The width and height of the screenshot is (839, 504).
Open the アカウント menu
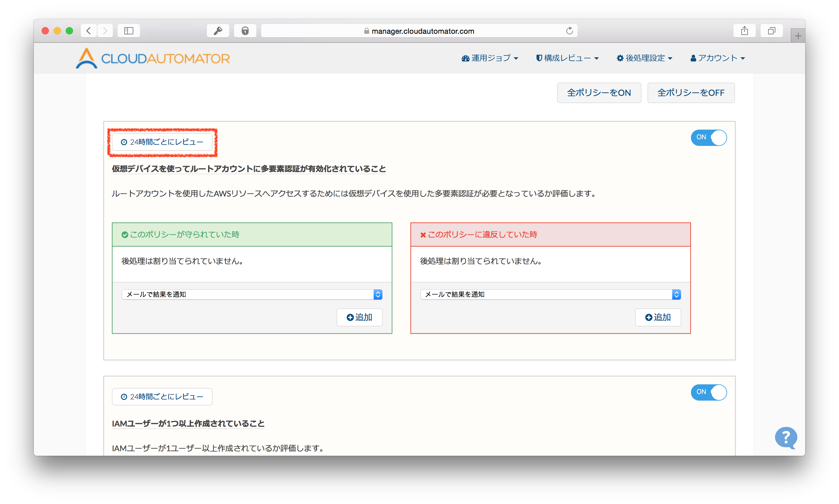coord(717,58)
